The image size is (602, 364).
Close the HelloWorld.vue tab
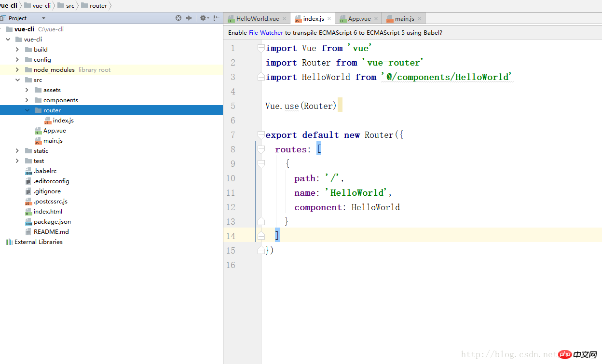coord(285,19)
